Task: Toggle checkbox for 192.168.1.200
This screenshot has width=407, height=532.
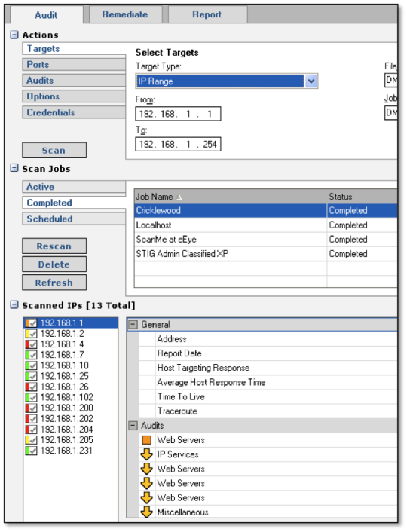Action: click(x=32, y=408)
